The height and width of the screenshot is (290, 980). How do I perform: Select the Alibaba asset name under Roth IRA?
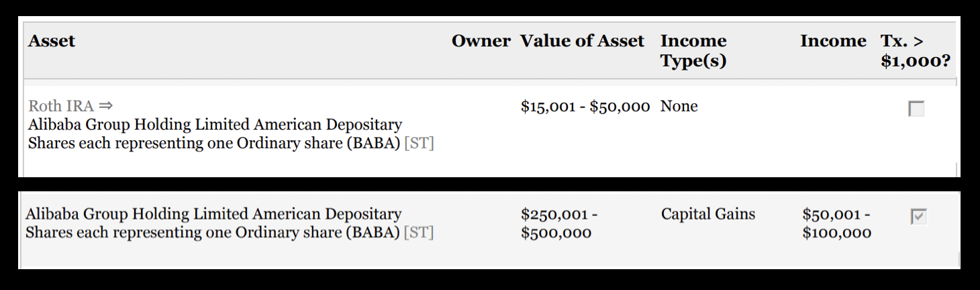click(x=215, y=134)
